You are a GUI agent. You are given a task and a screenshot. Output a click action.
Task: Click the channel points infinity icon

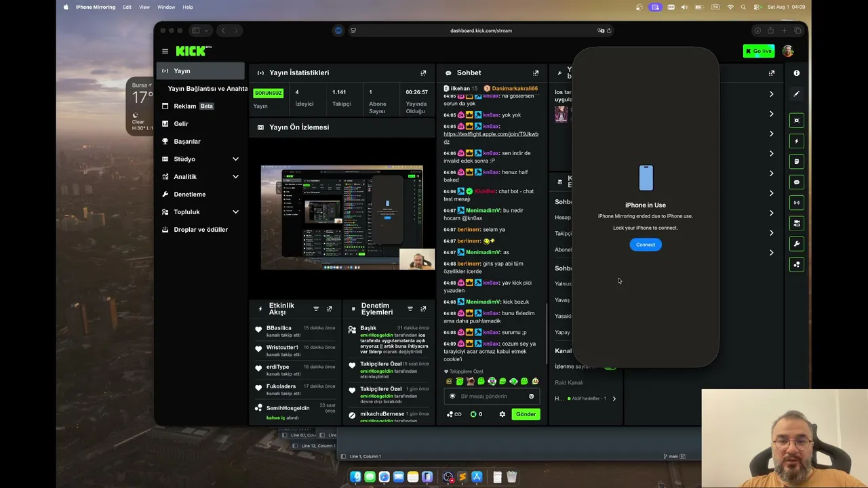tap(454, 414)
